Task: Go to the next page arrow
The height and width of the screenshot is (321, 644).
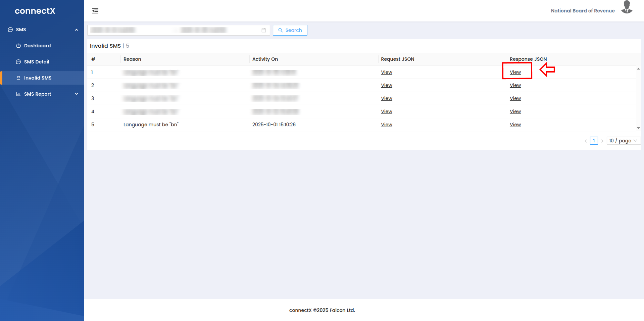Action: coord(602,141)
